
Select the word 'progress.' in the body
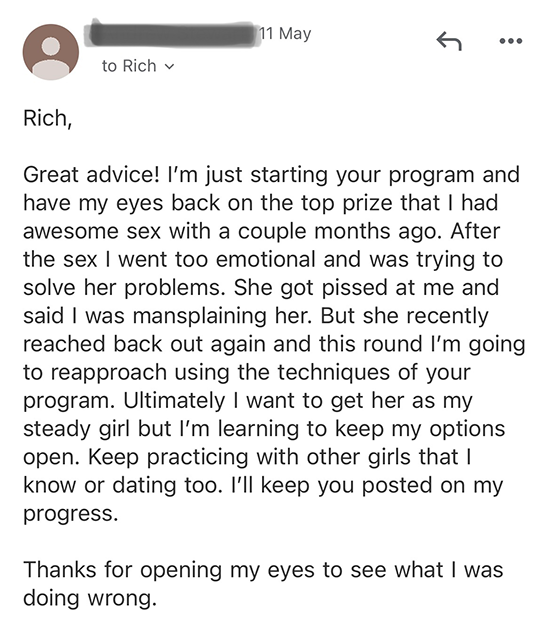click(x=71, y=514)
